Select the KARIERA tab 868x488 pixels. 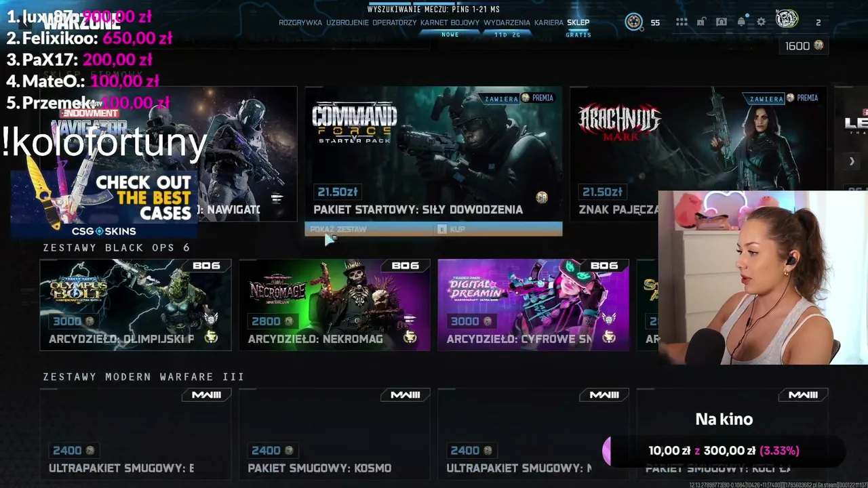[549, 22]
